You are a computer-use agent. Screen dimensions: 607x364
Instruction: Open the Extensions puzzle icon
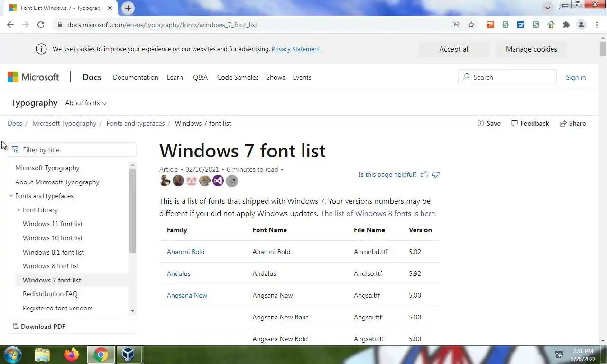566,25
